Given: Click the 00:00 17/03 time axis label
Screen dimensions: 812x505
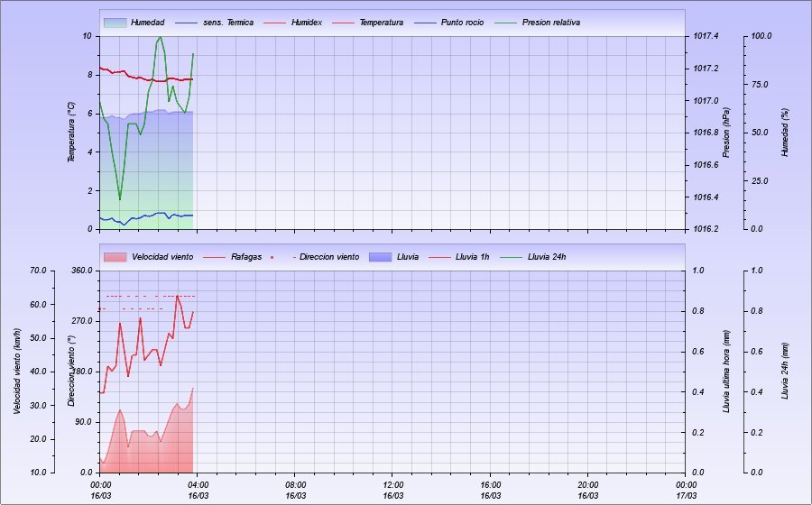Looking at the screenshot, I should [686, 490].
